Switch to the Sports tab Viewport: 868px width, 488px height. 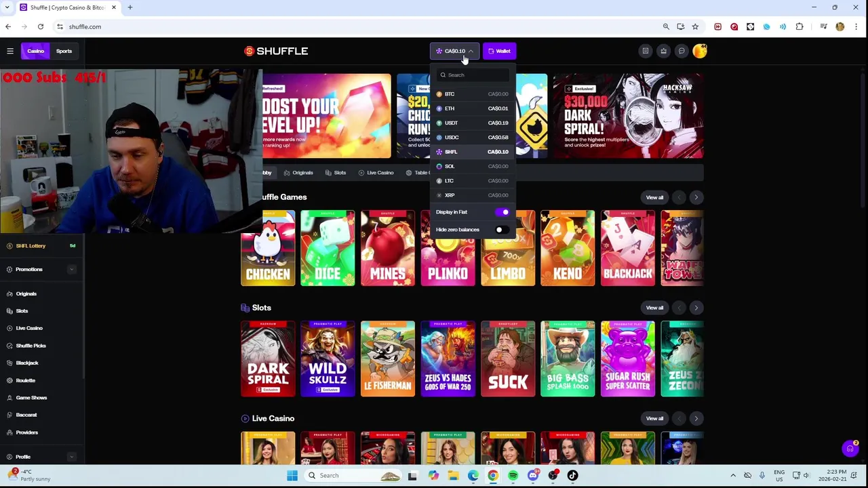coord(64,51)
